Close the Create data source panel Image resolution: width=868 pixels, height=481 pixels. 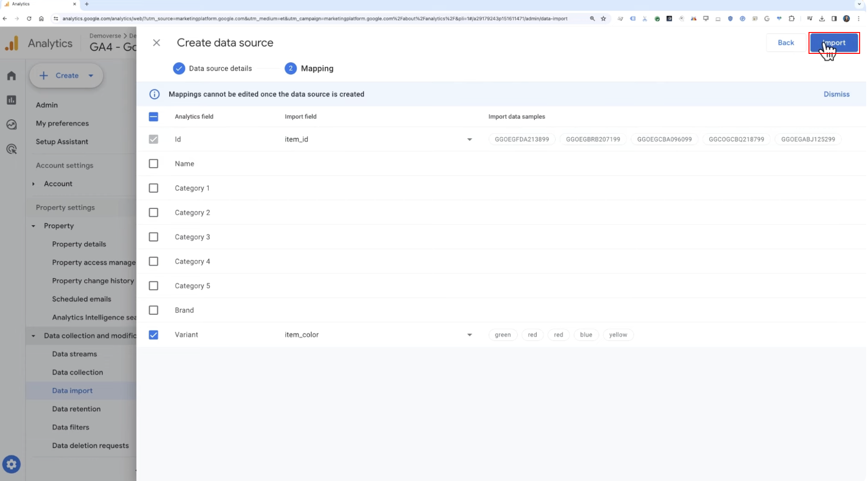[x=157, y=43]
